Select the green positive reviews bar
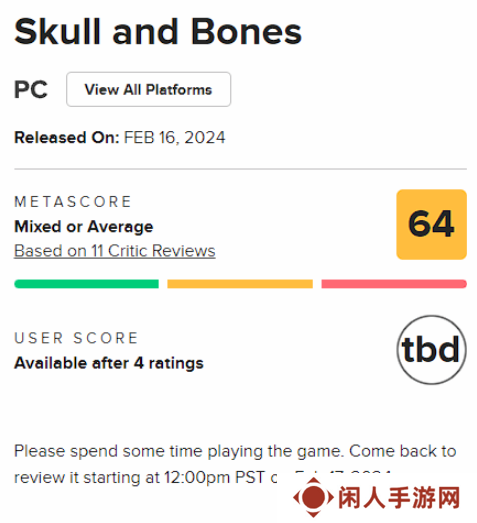 point(86,284)
